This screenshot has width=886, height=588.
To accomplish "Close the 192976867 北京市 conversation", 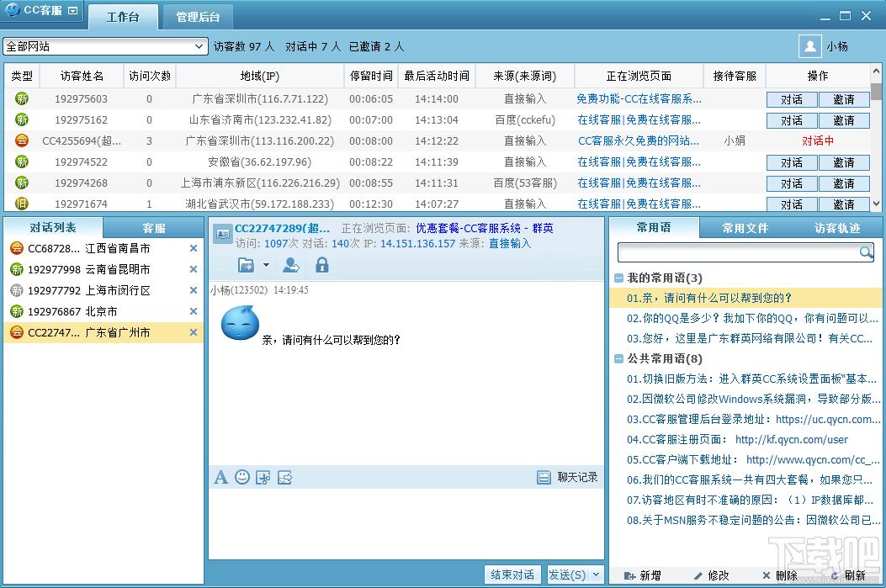I will click(x=194, y=311).
